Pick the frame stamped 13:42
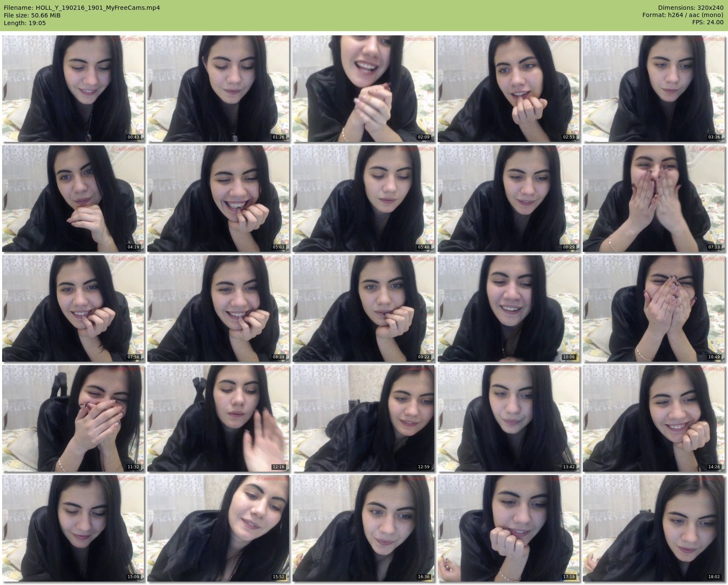Image resolution: width=728 pixels, height=585 pixels. pyautogui.click(x=509, y=418)
